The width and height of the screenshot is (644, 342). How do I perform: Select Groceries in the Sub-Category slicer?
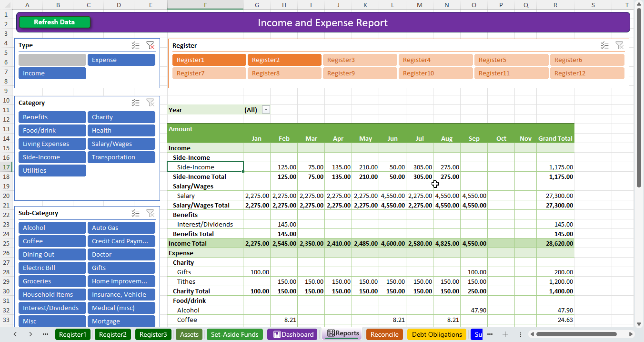(52, 281)
